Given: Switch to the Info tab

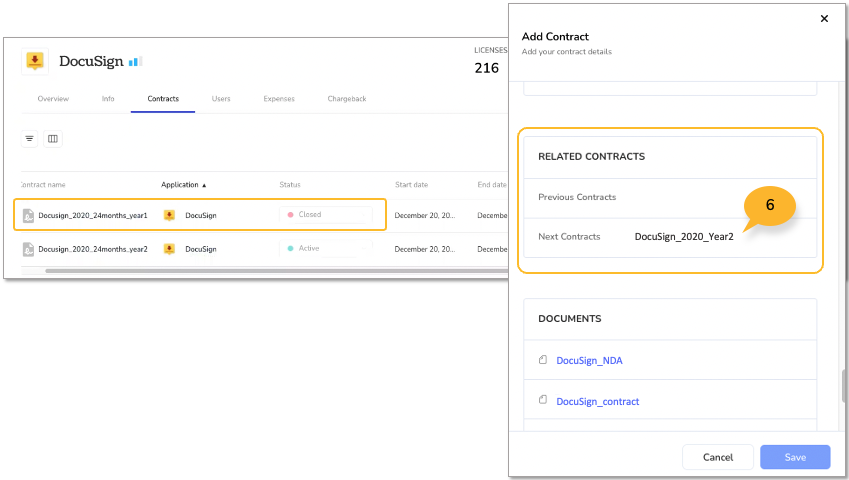Looking at the screenshot, I should [x=108, y=98].
